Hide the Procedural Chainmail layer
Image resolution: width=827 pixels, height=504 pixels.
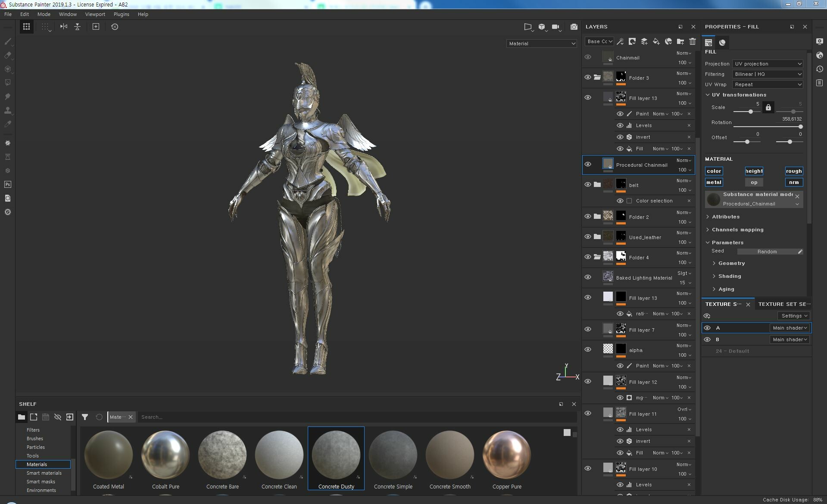pyautogui.click(x=588, y=165)
